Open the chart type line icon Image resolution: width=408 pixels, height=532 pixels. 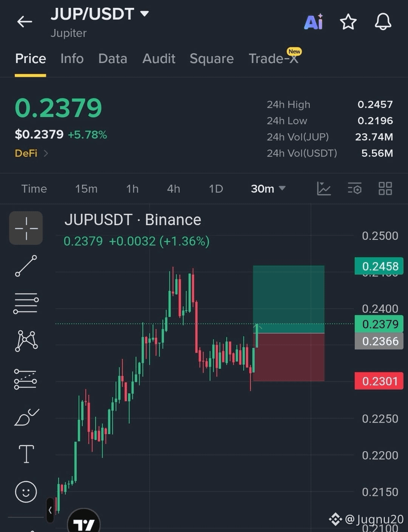click(x=324, y=189)
